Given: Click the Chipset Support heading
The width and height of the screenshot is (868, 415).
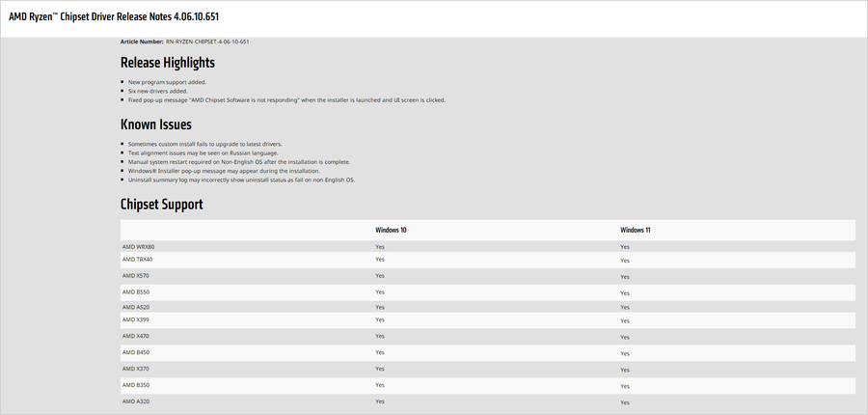Looking at the screenshot, I should tap(161, 205).
